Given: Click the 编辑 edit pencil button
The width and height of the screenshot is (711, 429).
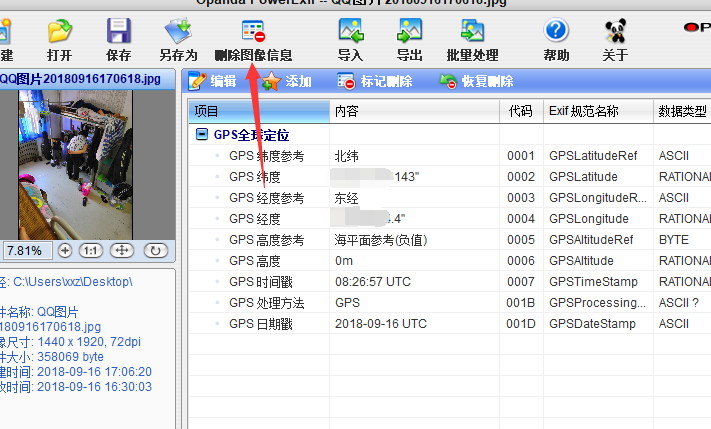Looking at the screenshot, I should point(212,81).
